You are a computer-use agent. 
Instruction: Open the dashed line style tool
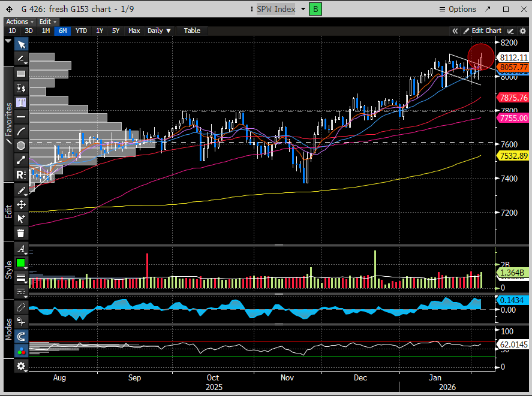pyautogui.click(x=21, y=292)
